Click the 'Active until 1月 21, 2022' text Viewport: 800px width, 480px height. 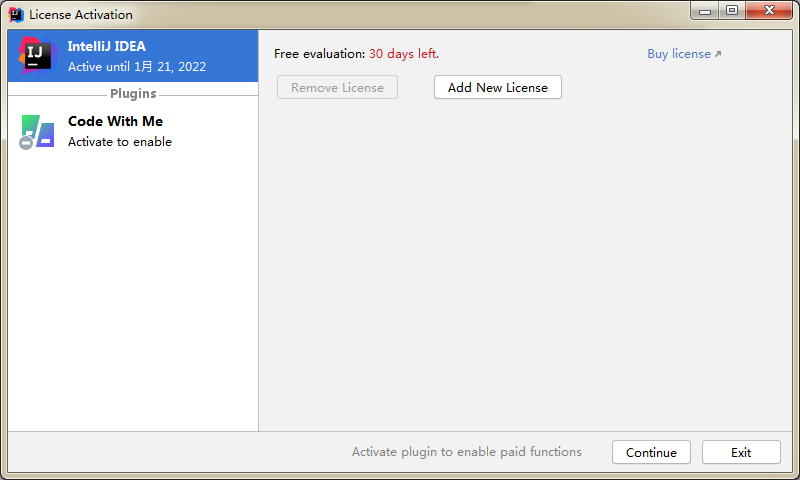coord(137,66)
